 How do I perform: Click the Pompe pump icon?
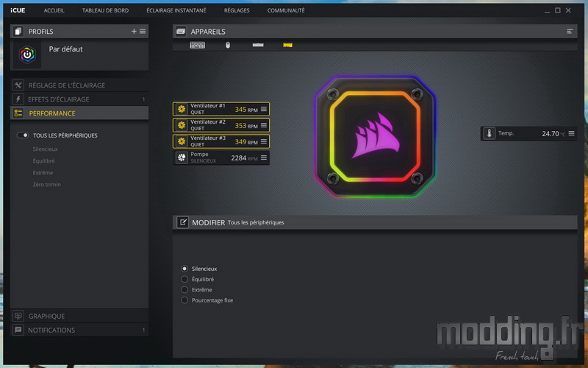[182, 158]
